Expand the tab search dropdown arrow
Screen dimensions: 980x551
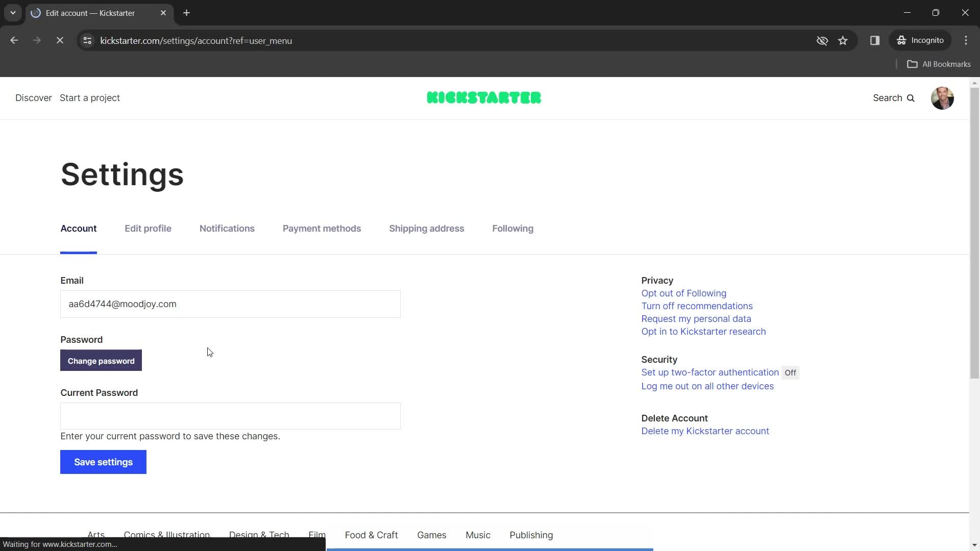[13, 13]
